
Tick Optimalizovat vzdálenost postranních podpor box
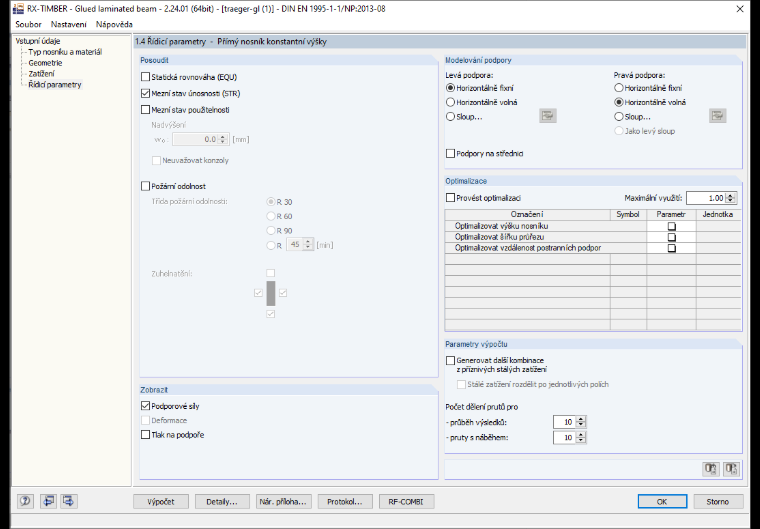(x=671, y=248)
